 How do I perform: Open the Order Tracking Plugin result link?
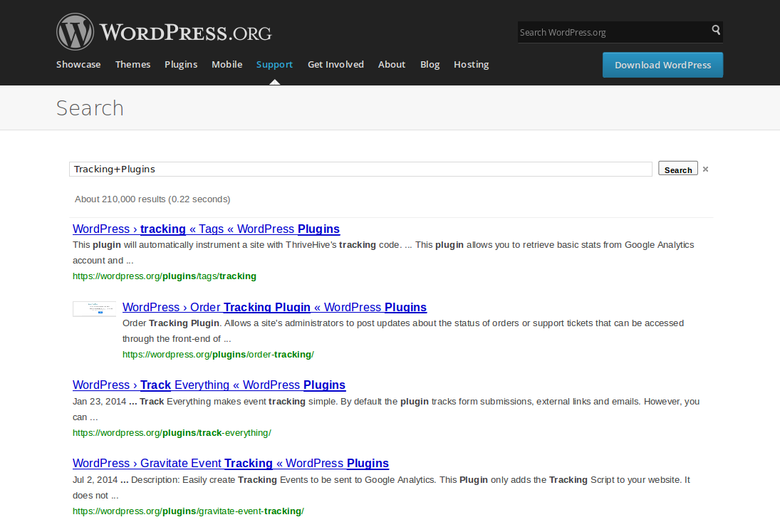pos(274,308)
